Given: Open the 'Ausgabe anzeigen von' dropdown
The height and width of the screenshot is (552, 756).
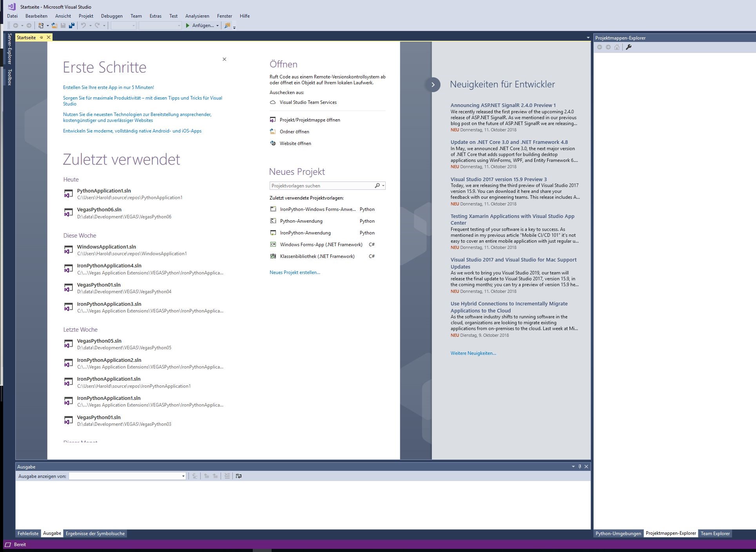Looking at the screenshot, I should click(183, 476).
